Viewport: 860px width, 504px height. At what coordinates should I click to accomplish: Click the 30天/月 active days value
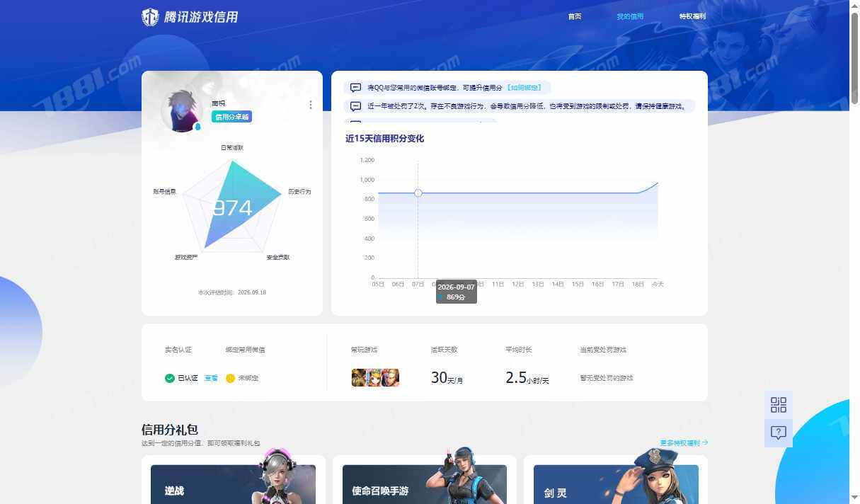[x=447, y=378]
